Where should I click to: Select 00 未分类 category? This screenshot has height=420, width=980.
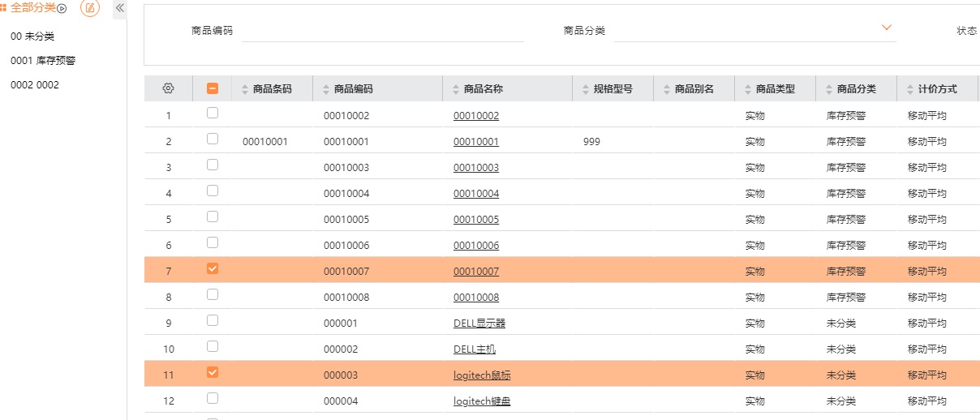tap(32, 36)
